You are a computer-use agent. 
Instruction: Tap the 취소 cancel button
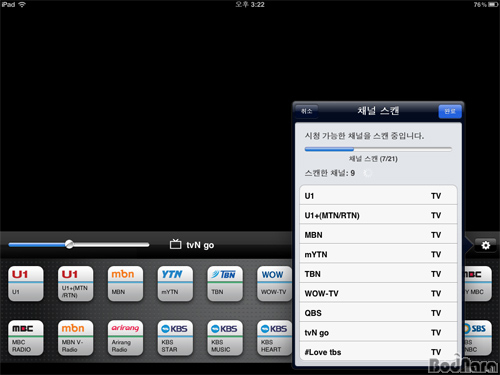306,111
